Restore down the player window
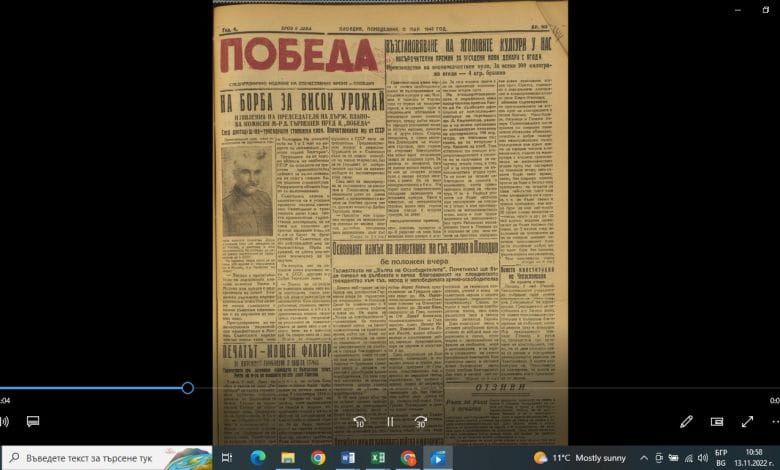Screen dimensions: 780x470 pyautogui.click(x=766, y=10)
